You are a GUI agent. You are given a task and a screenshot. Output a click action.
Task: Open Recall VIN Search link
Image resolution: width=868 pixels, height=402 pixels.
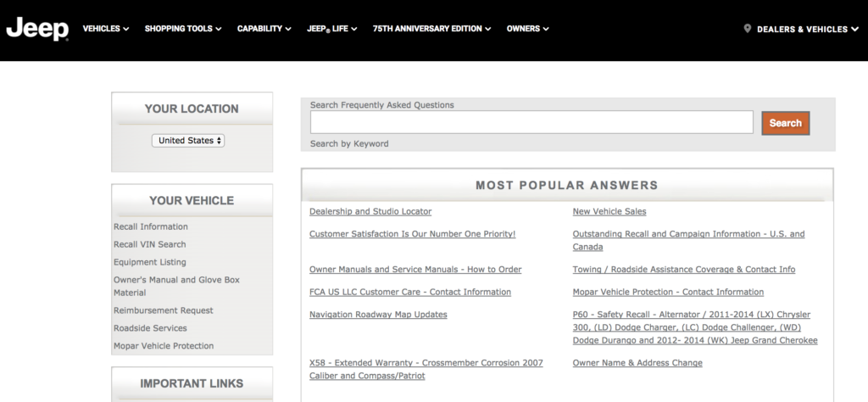click(x=149, y=244)
